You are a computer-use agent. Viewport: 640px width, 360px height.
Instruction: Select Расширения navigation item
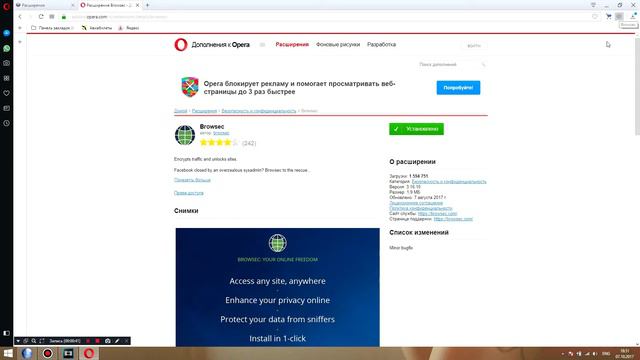[x=292, y=44]
